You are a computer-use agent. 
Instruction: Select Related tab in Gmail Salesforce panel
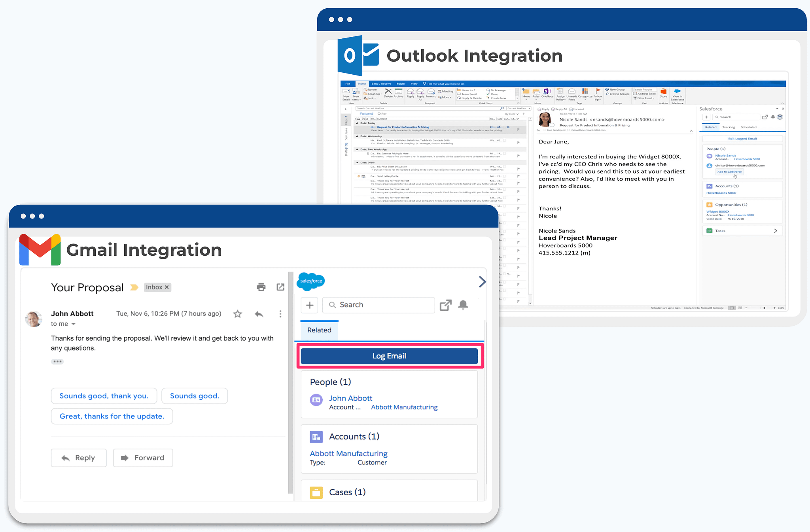pyautogui.click(x=319, y=330)
